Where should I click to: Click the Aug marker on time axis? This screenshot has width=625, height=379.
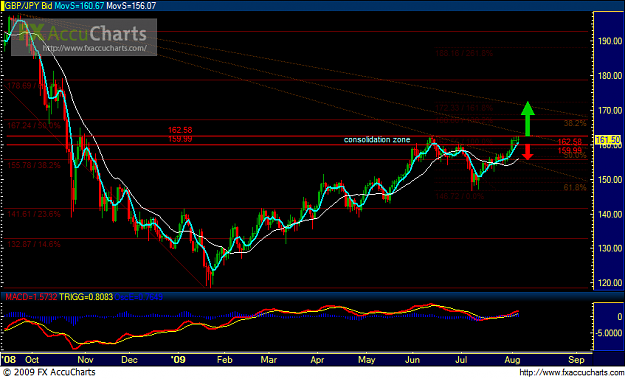click(x=513, y=360)
